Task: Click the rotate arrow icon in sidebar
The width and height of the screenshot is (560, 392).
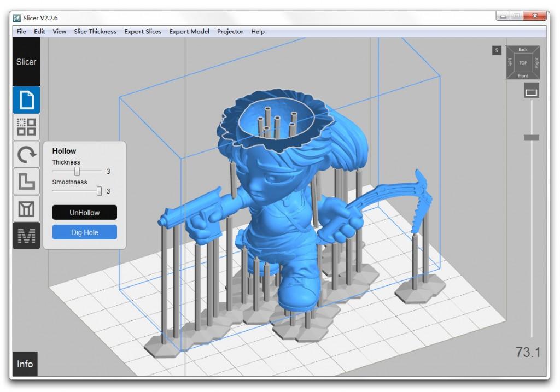Action: pyautogui.click(x=26, y=155)
